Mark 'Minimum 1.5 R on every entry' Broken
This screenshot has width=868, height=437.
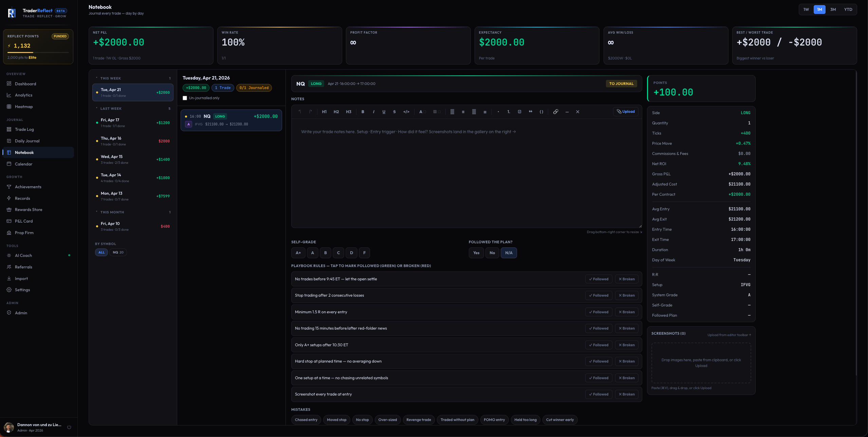coord(627,312)
